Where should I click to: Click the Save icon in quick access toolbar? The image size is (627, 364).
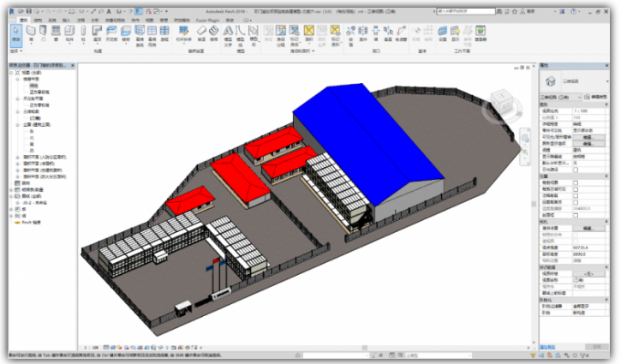coord(29,11)
